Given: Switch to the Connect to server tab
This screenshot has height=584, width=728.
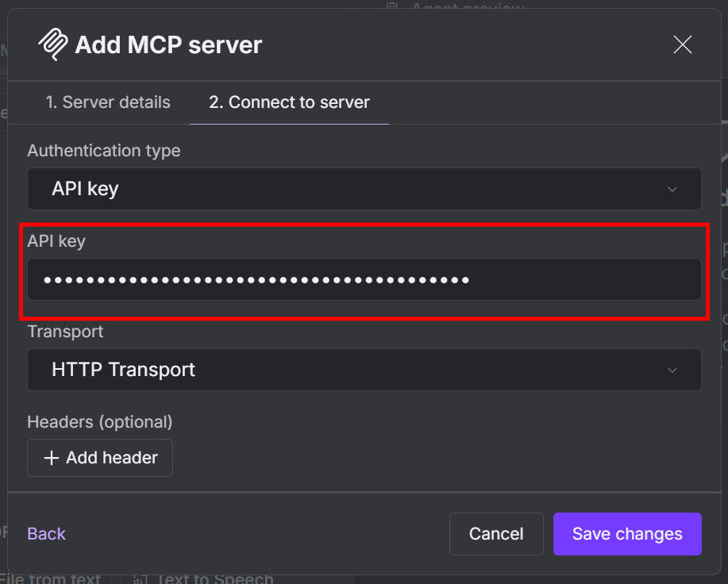Looking at the screenshot, I should coord(289,102).
